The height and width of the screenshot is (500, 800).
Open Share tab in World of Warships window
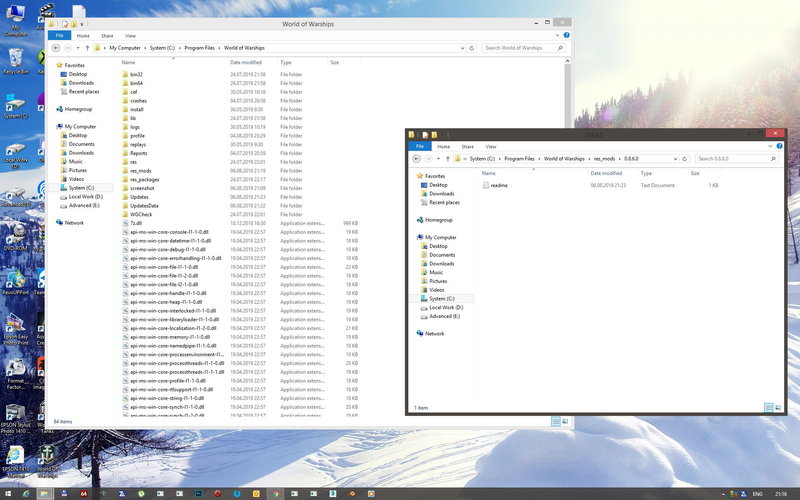coord(107,36)
